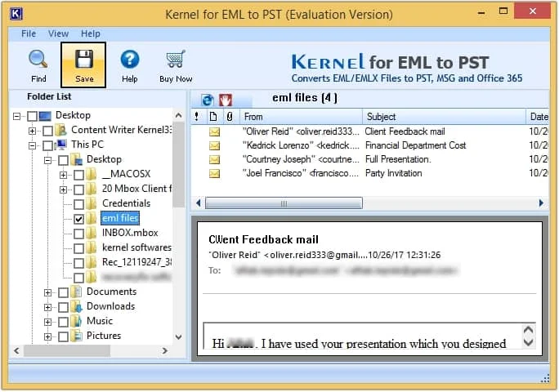Expand the __MACOSX folder node
559x392 pixels.
(64, 175)
